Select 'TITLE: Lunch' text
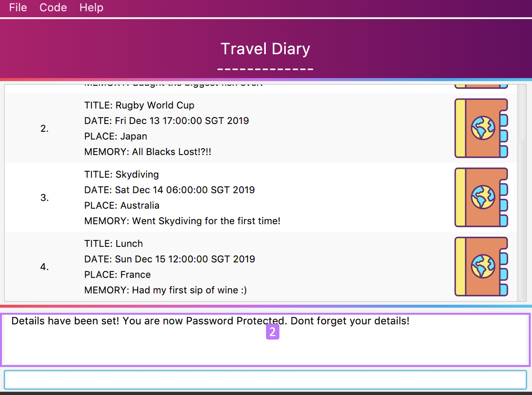The width and height of the screenshot is (532, 395). pos(113,243)
